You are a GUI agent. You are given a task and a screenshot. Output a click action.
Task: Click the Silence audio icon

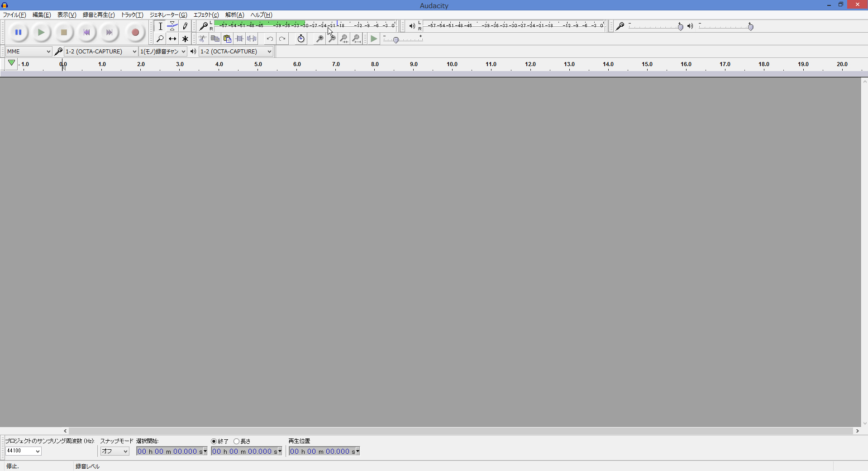coord(252,38)
